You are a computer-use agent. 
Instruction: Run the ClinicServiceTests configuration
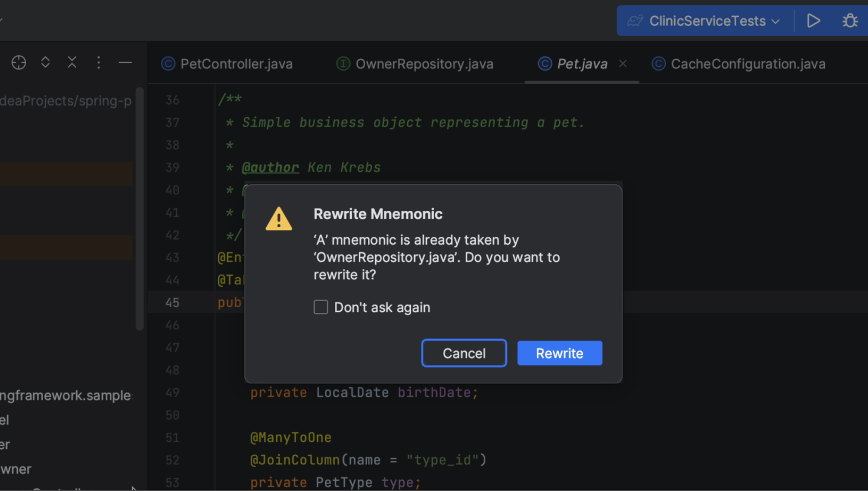814,20
